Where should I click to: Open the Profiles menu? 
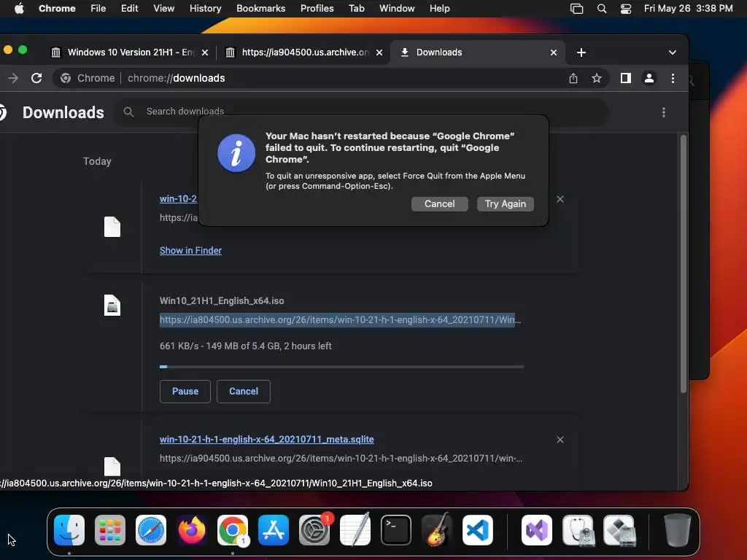[x=317, y=9]
